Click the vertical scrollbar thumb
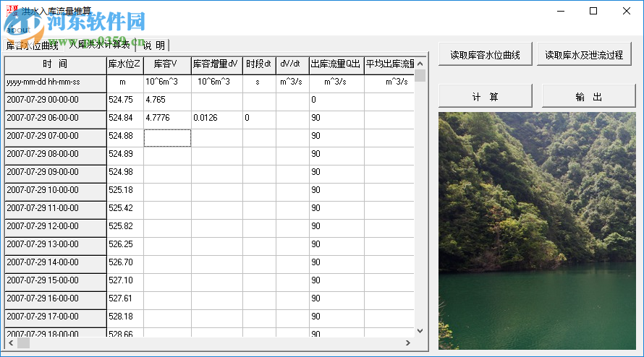Screen dimensions: 644x357 coord(420,76)
